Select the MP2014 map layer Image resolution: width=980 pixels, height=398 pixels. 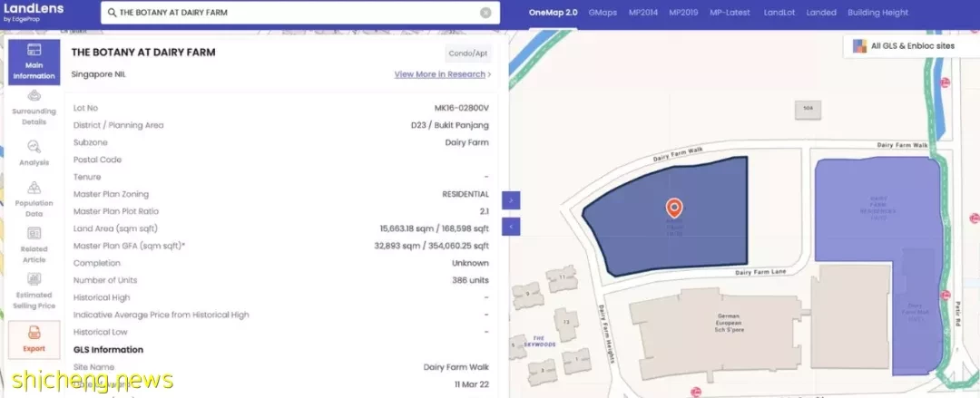point(643,13)
